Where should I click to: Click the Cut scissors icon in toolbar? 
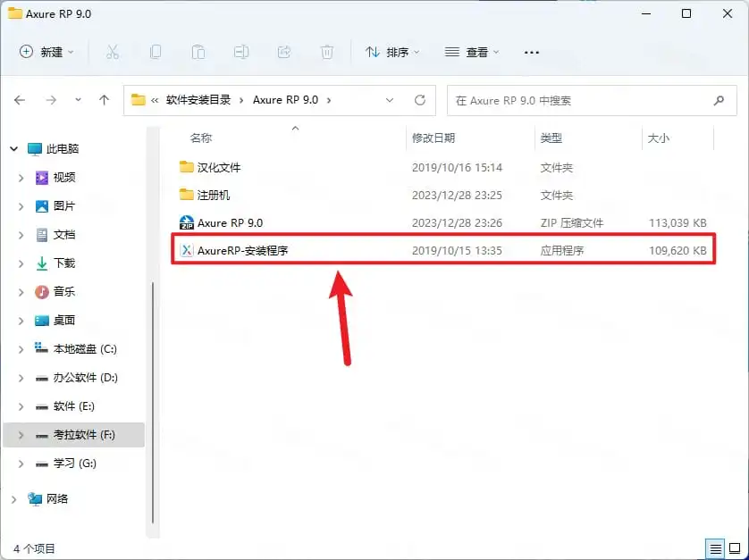[113, 52]
